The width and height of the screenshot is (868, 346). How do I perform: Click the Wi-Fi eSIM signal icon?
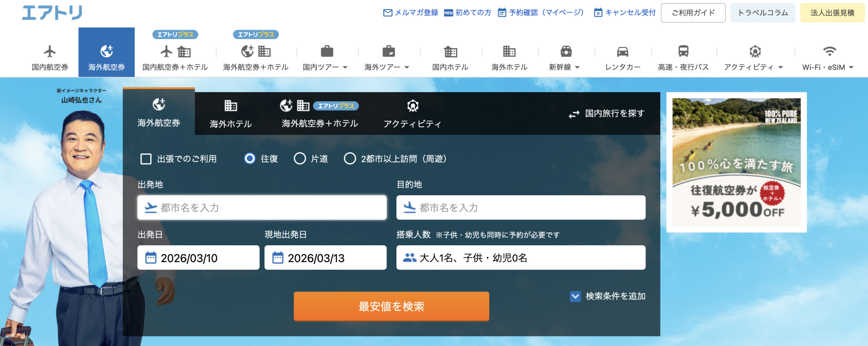[x=829, y=52]
